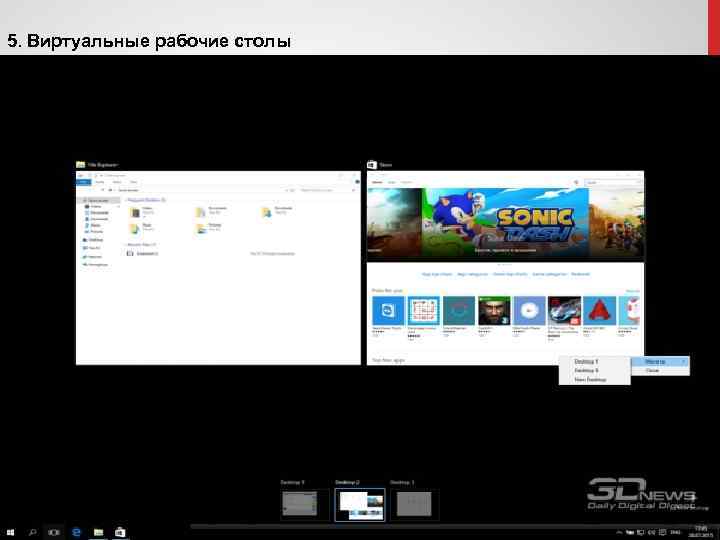Click 'Show all' beside Picks for you
The height and width of the screenshot is (540, 720).
tap(633, 291)
